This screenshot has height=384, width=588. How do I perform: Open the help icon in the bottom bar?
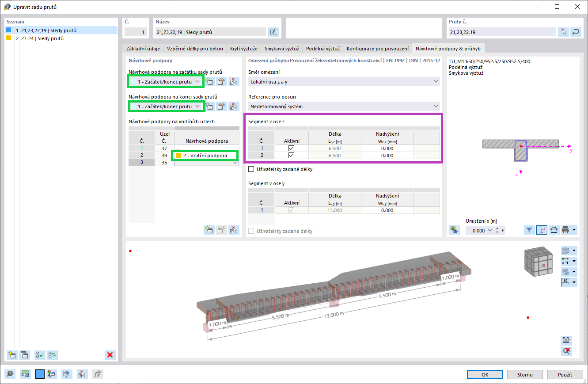[10, 374]
